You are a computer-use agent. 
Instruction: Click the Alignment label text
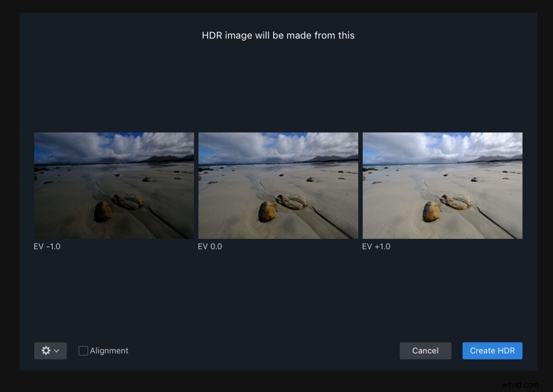tap(109, 351)
